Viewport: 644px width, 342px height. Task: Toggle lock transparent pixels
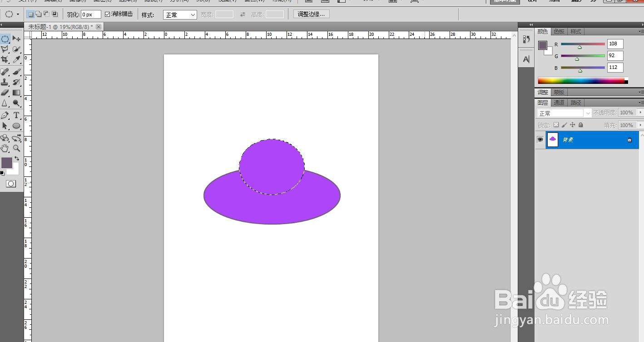[x=556, y=125]
